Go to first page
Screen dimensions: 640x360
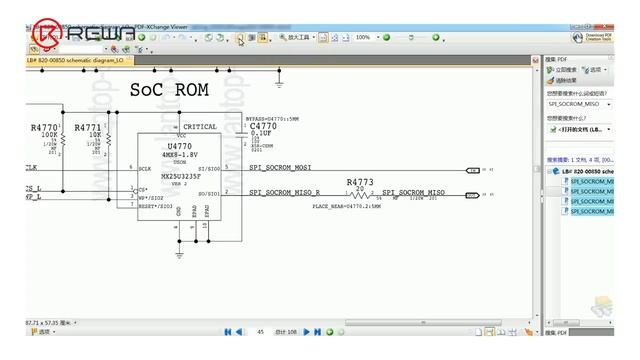click(228, 332)
